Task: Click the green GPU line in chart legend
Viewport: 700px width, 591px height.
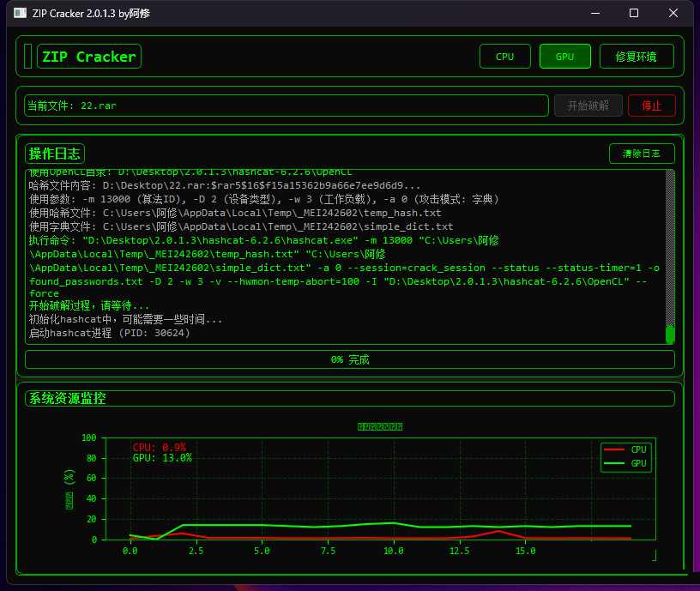Action: point(614,462)
